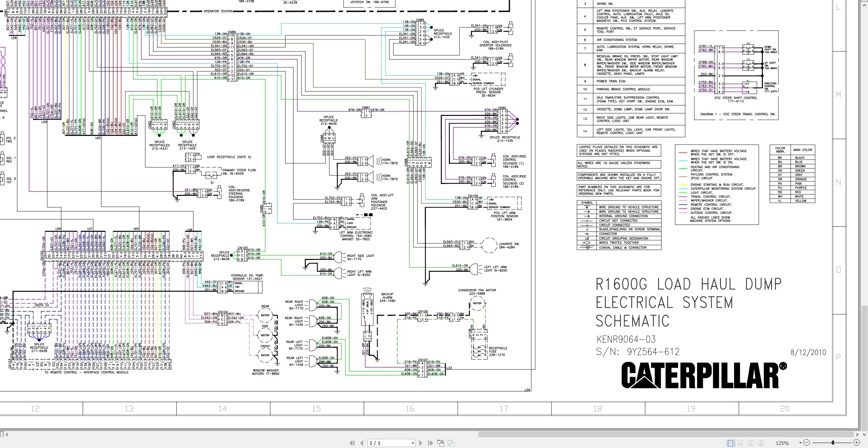Click the previous view icon
The height and width of the screenshot is (448, 868).
[441, 443]
